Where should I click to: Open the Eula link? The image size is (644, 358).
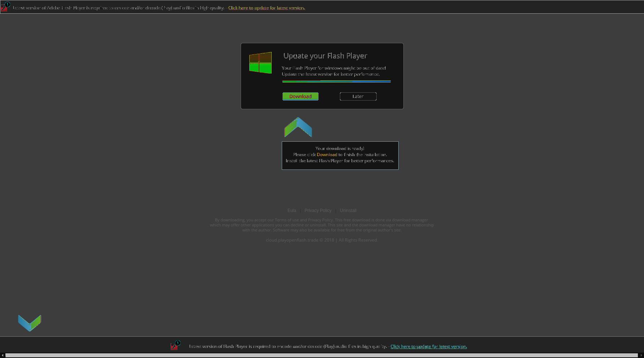point(292,211)
